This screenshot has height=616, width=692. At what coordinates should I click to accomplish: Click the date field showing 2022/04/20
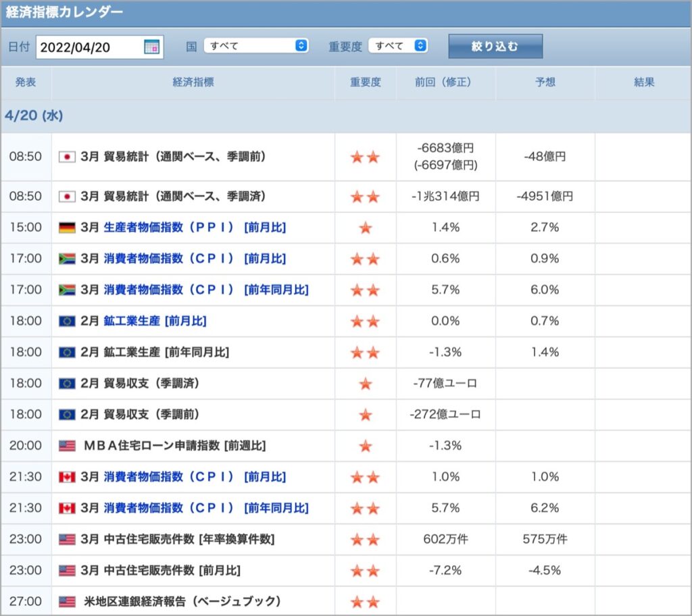click(100, 47)
